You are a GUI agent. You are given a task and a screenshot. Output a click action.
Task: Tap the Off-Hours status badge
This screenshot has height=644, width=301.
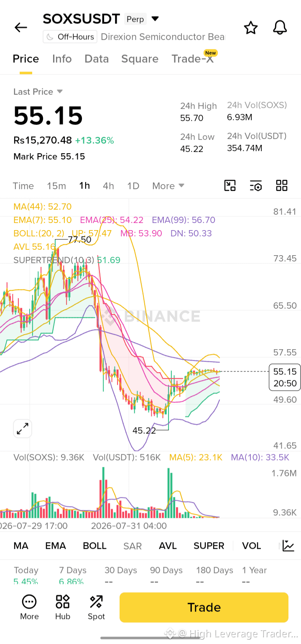[x=70, y=37]
